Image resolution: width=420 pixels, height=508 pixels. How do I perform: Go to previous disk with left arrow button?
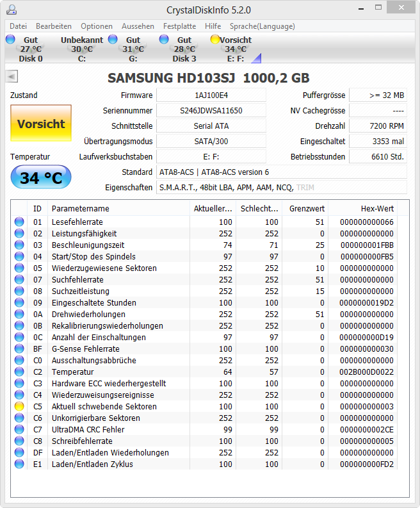(x=12, y=77)
